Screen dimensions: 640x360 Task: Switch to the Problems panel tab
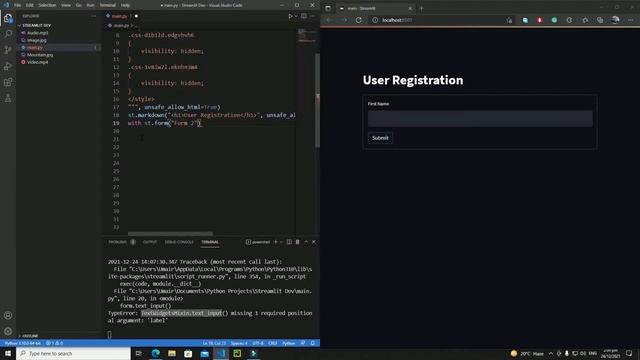[x=118, y=242]
